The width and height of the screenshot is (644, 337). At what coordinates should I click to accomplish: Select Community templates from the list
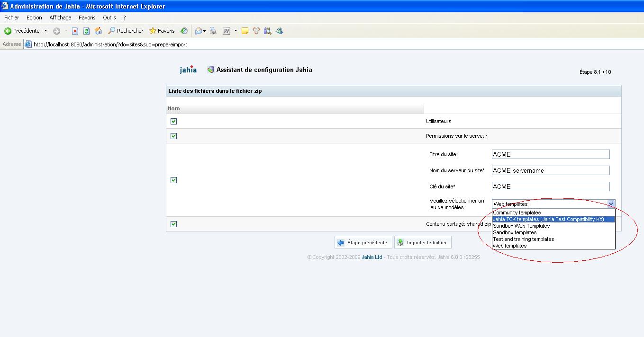(x=553, y=213)
